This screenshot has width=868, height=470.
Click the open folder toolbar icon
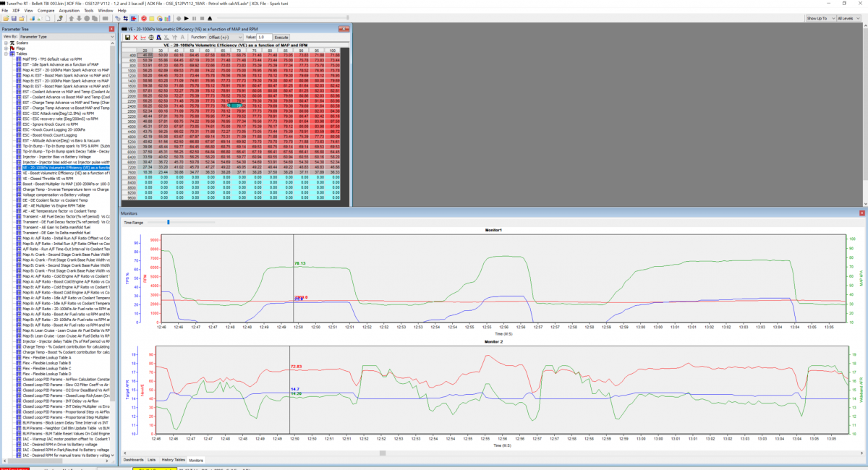[x=22, y=18]
